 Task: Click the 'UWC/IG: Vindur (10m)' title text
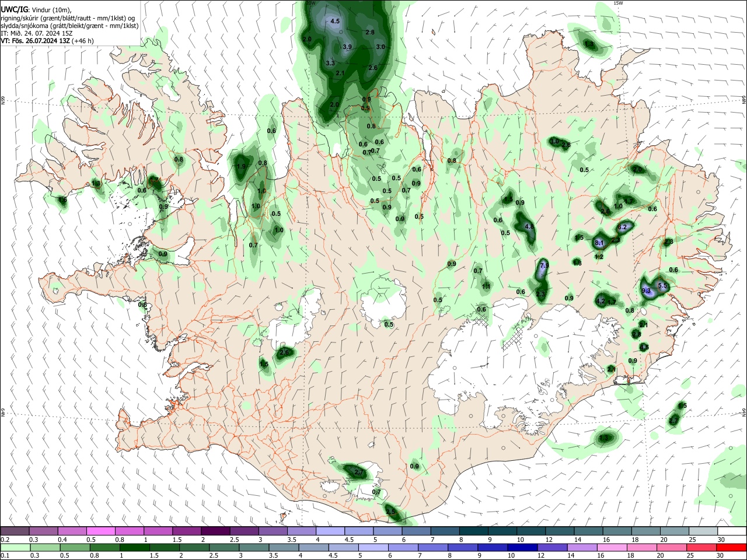(x=36, y=9)
